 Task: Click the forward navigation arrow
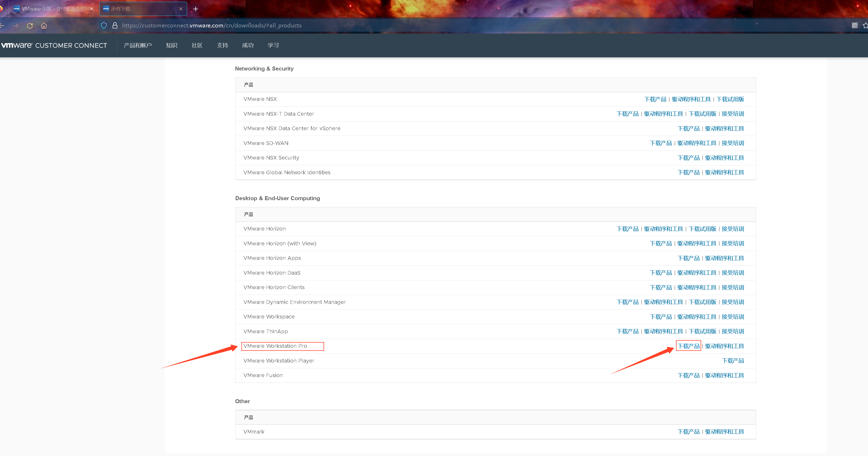click(x=16, y=26)
